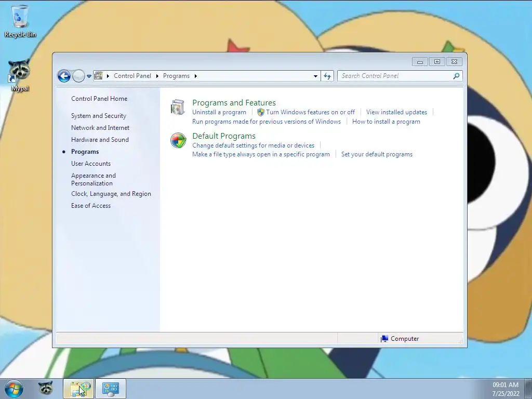Image resolution: width=532 pixels, height=399 pixels.
Task: Open the Default Programs heading
Action: click(223, 136)
